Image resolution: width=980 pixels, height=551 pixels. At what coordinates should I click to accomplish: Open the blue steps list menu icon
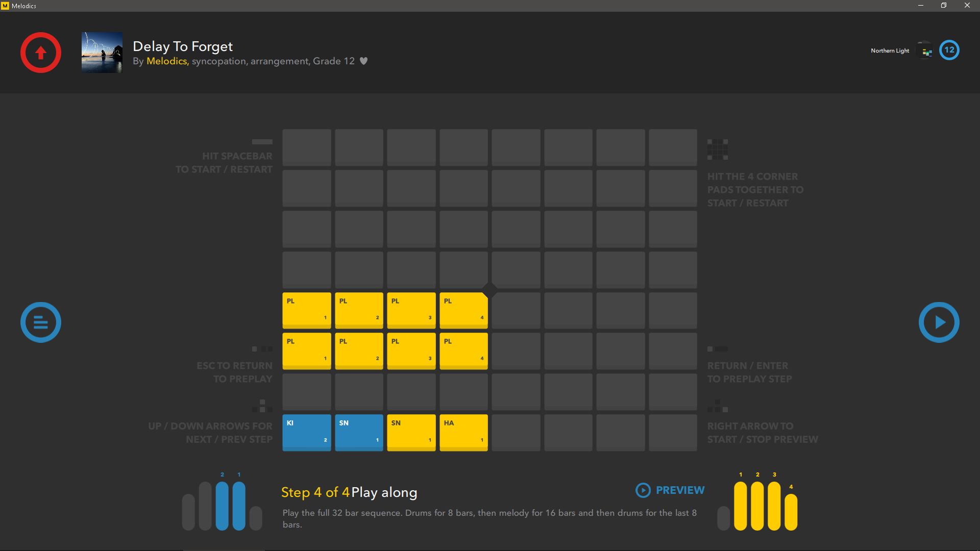pos(41,322)
